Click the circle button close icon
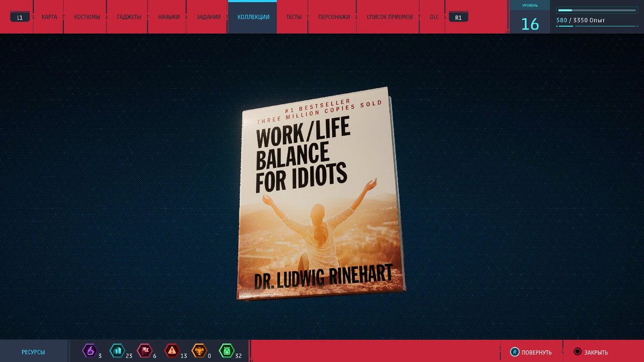This screenshot has height=362, width=644. pyautogui.click(x=577, y=352)
